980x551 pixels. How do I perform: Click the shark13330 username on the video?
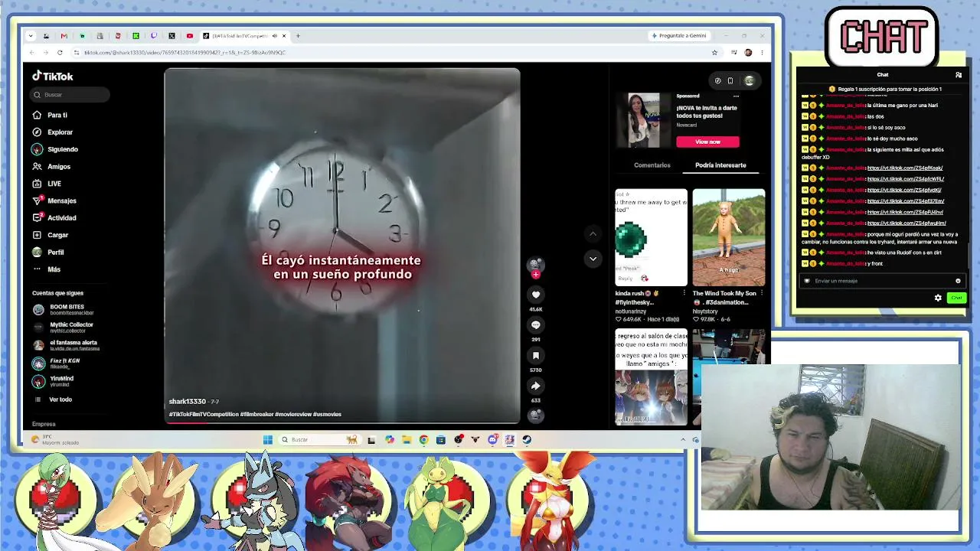188,402
